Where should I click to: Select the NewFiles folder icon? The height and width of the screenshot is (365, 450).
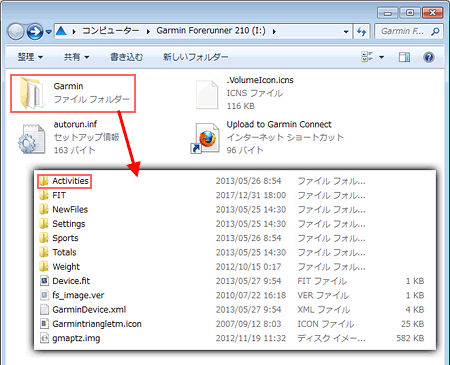pyautogui.click(x=44, y=209)
